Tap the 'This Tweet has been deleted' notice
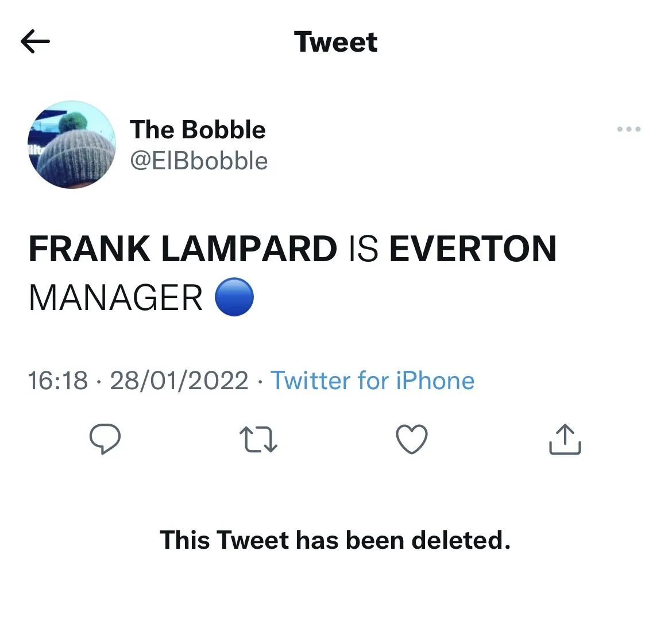The image size is (672, 632). (x=335, y=540)
